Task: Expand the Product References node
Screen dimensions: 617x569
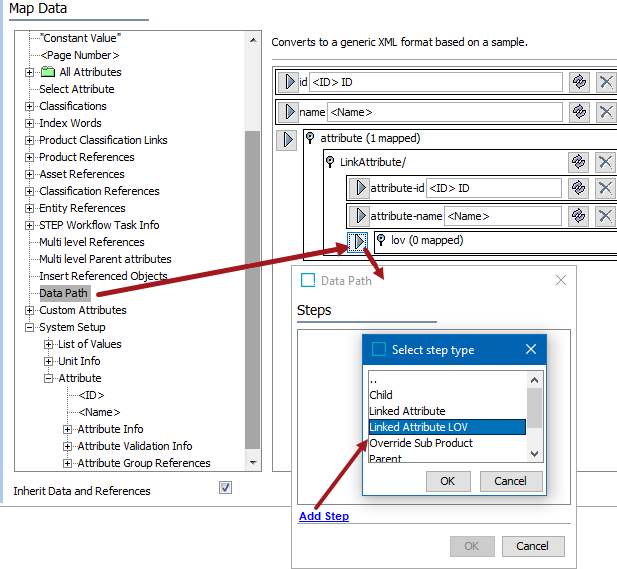Action: pyautogui.click(x=29, y=157)
